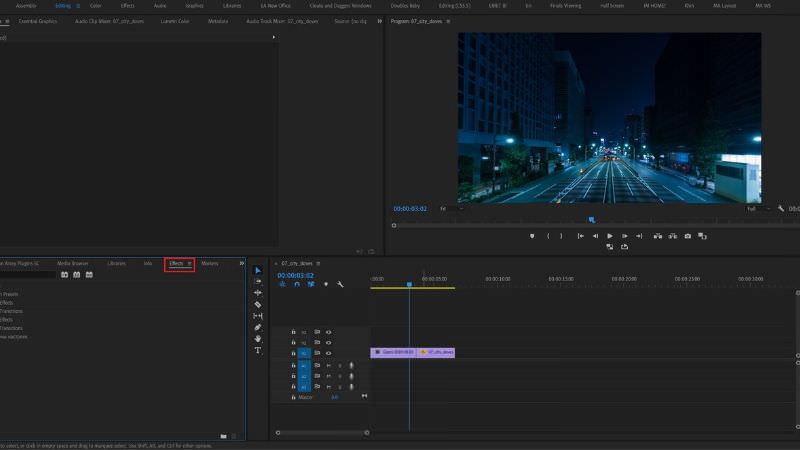Select the first clip on V1
The height and width of the screenshot is (450, 800).
pos(394,353)
